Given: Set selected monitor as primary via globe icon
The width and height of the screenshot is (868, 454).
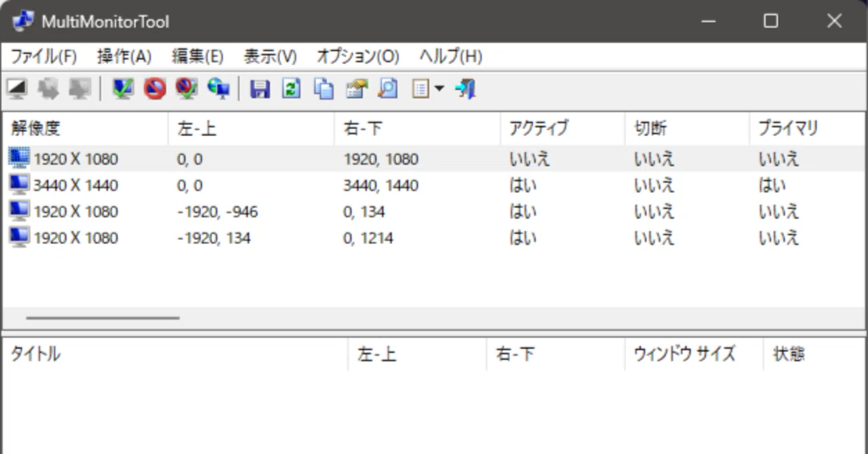Looking at the screenshot, I should 218,89.
